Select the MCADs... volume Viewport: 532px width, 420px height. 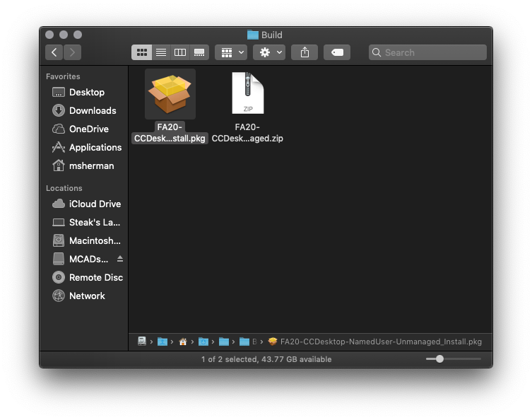click(81, 259)
